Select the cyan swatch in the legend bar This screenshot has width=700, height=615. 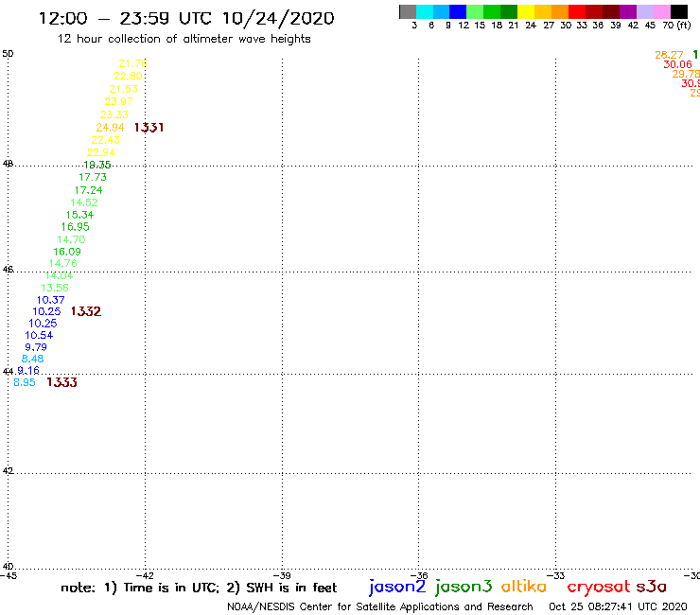[425, 11]
